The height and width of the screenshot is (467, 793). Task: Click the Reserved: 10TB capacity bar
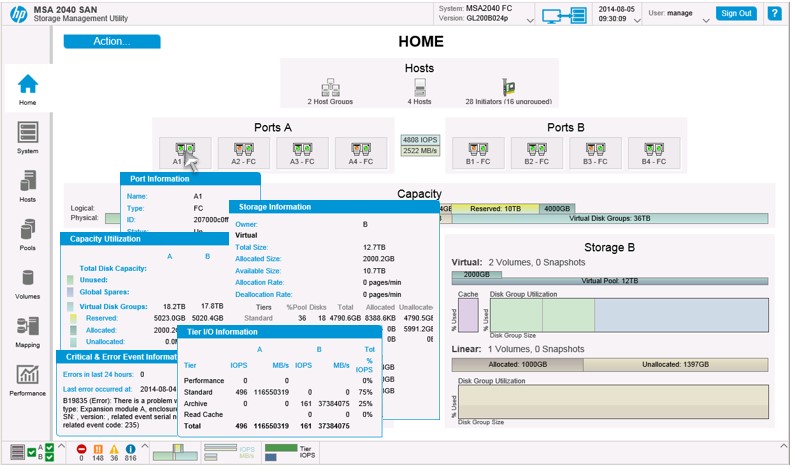495,208
